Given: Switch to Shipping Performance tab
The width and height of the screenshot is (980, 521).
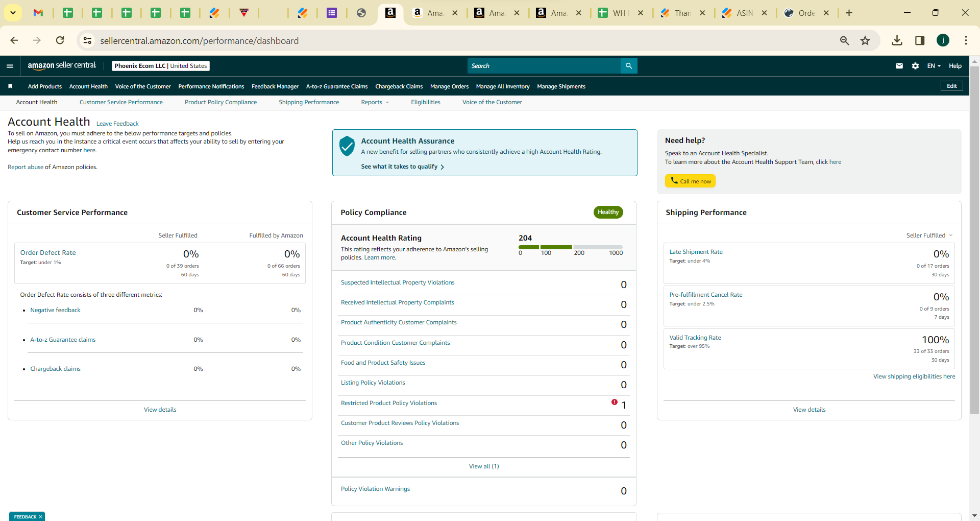Looking at the screenshot, I should (309, 102).
